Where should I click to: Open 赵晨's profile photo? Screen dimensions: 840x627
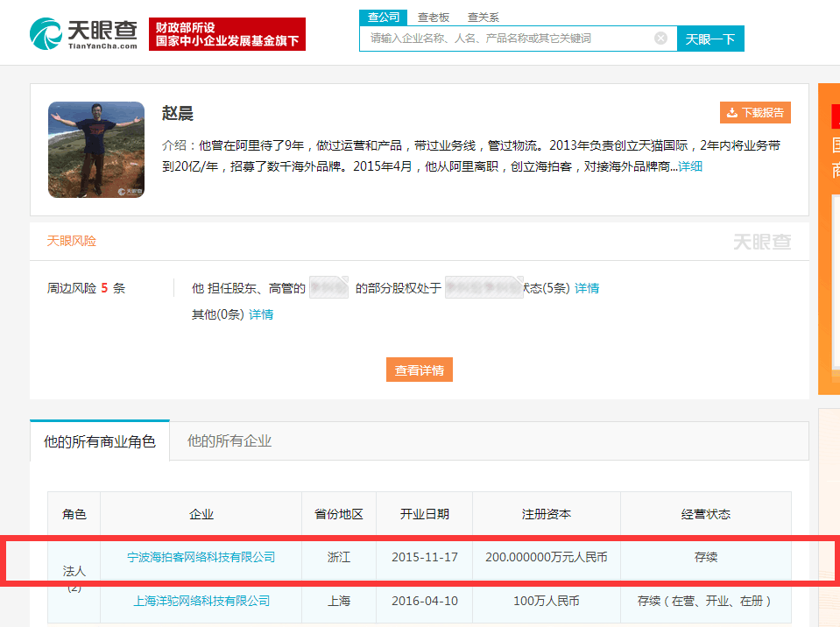96,150
